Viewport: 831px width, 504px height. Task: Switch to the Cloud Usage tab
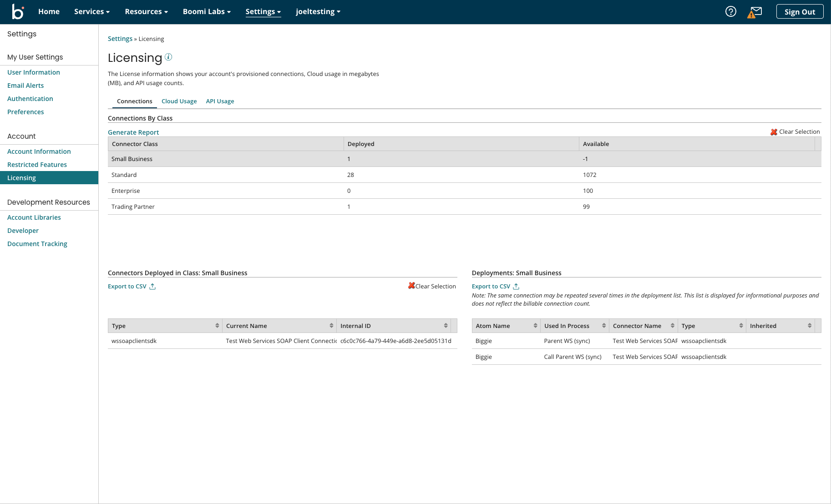(x=179, y=101)
